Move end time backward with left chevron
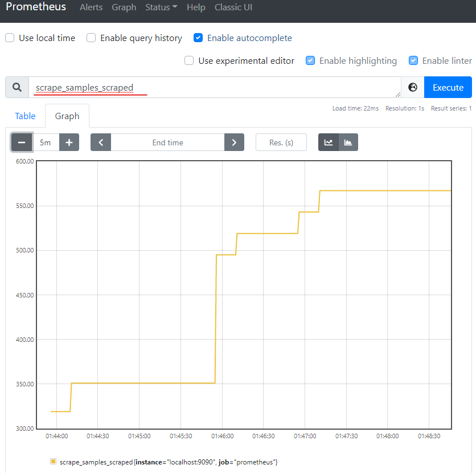 pyautogui.click(x=101, y=142)
